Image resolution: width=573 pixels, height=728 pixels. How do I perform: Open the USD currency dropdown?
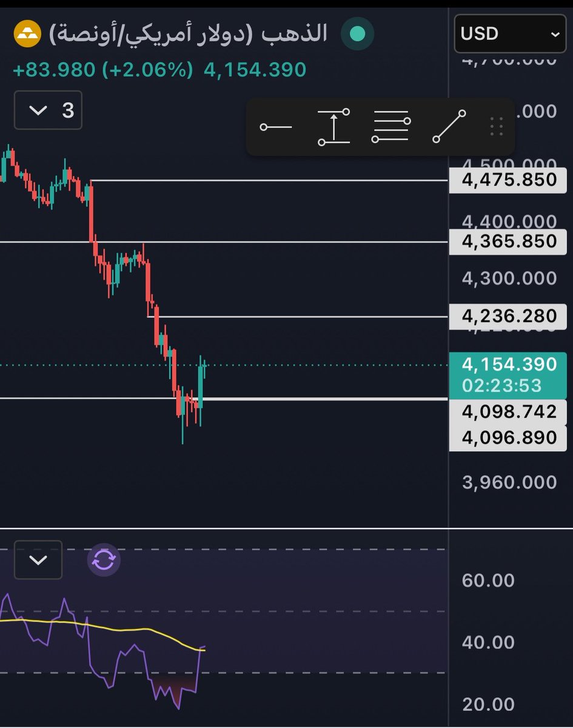tap(511, 33)
